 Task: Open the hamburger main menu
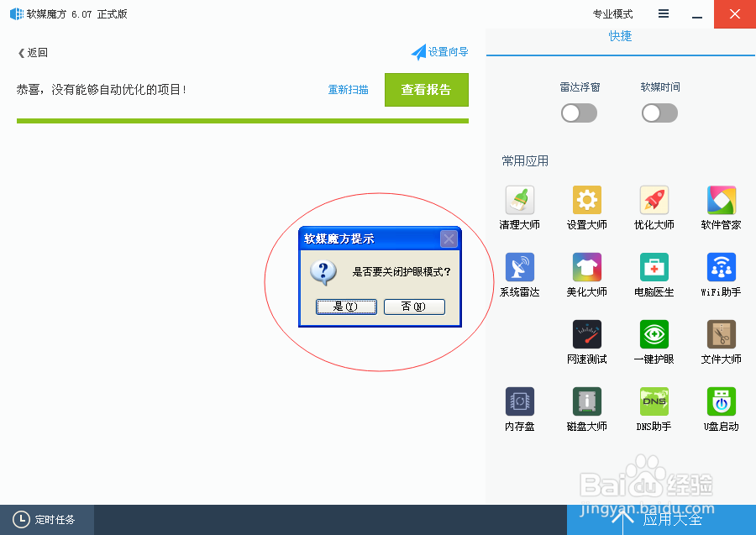pos(664,14)
